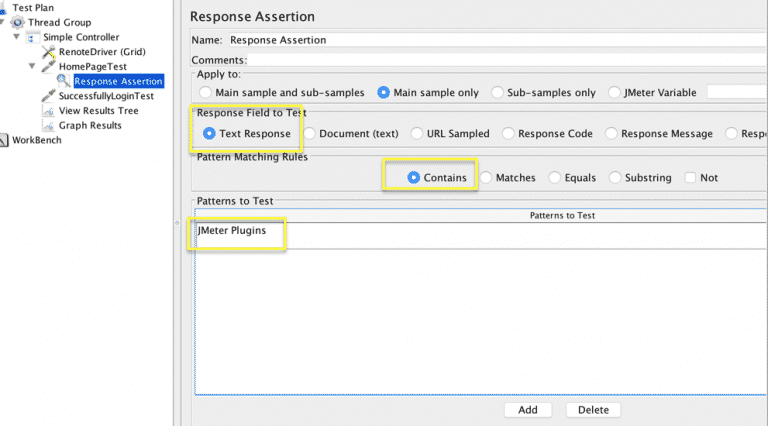Select Matches matching rule
Viewport: 768px width, 426px height.
point(508,178)
